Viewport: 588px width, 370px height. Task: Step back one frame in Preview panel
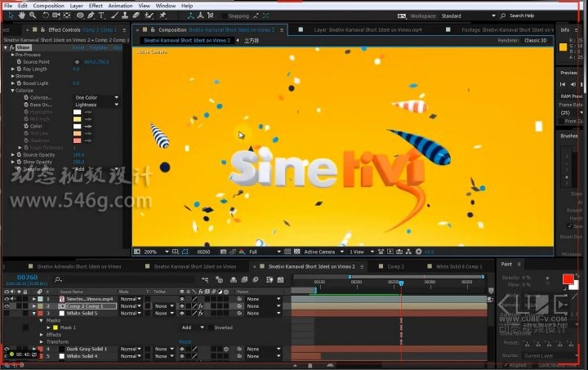573,84
